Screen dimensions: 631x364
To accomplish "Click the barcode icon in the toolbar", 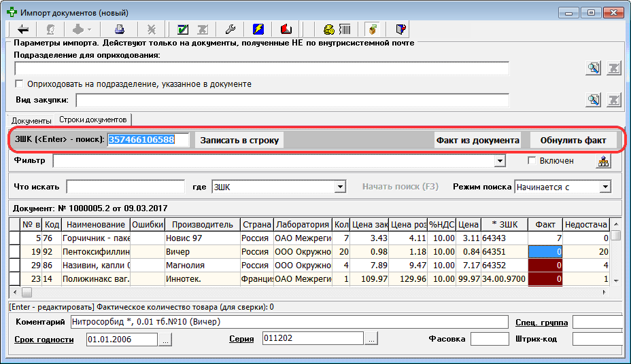I will [345, 29].
